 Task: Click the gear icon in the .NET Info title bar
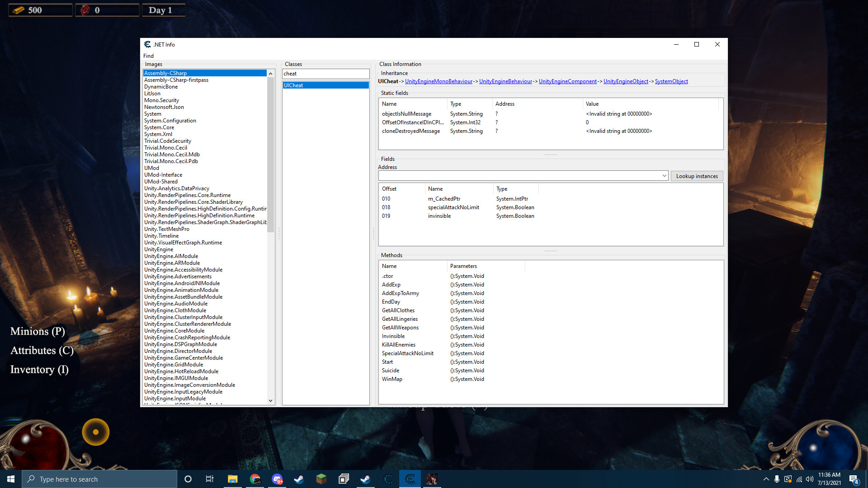(x=147, y=44)
